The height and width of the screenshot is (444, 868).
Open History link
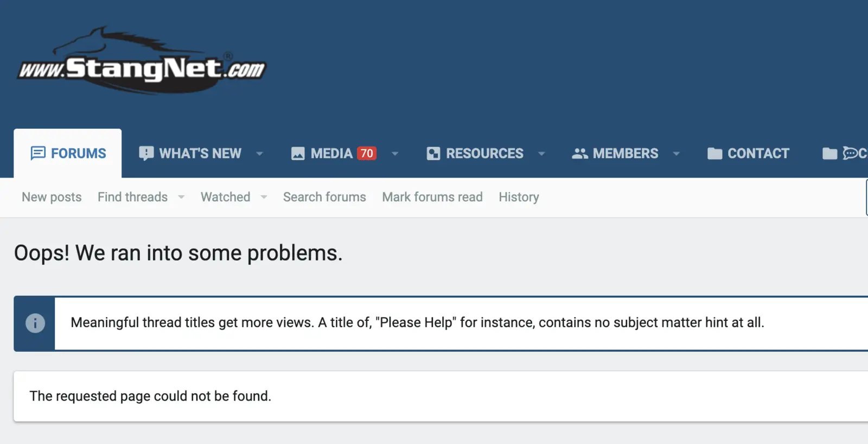click(x=519, y=197)
